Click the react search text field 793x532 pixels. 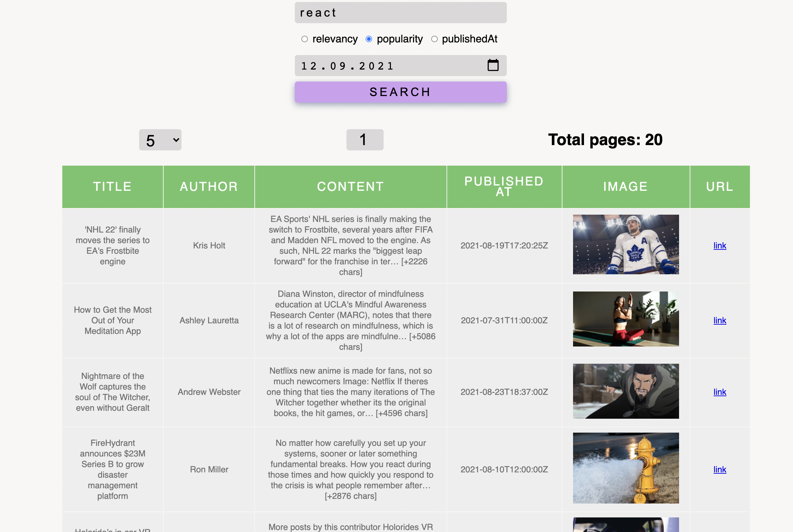400,13
